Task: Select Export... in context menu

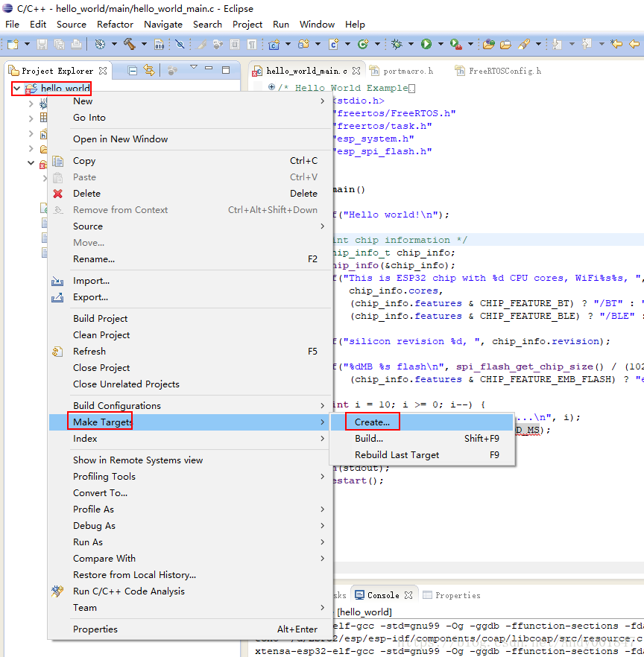Action: click(189, 297)
